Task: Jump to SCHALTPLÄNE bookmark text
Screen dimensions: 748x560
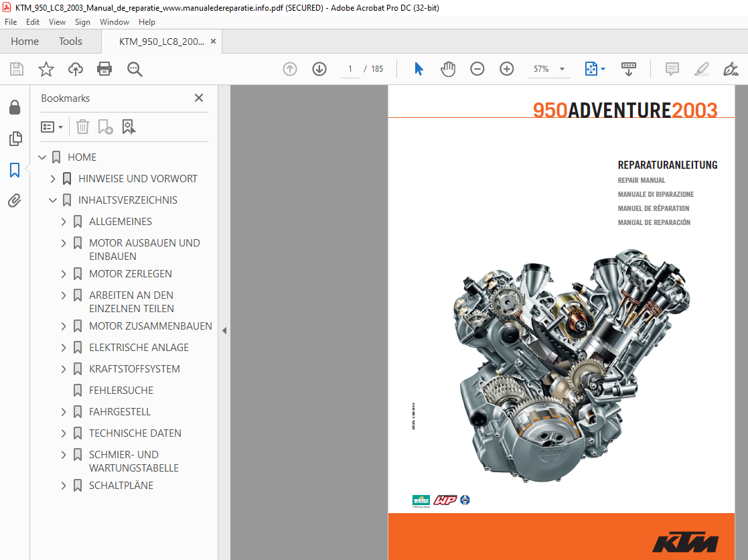Action: [x=121, y=486]
